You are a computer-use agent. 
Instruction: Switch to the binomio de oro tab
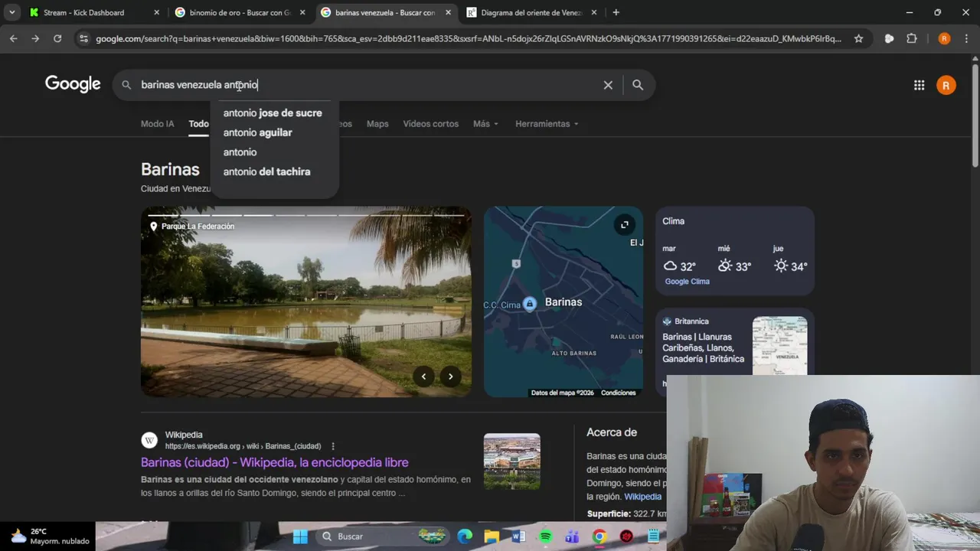239,12
